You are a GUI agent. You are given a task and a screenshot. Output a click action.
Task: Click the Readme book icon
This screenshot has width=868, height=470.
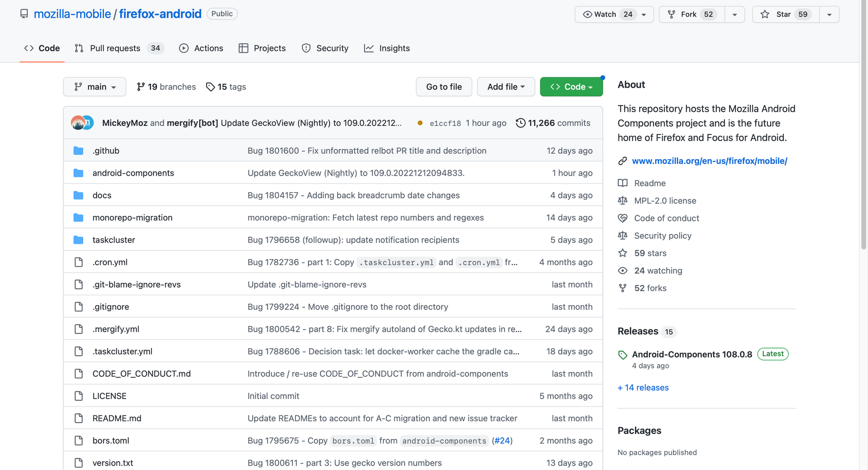click(x=623, y=183)
